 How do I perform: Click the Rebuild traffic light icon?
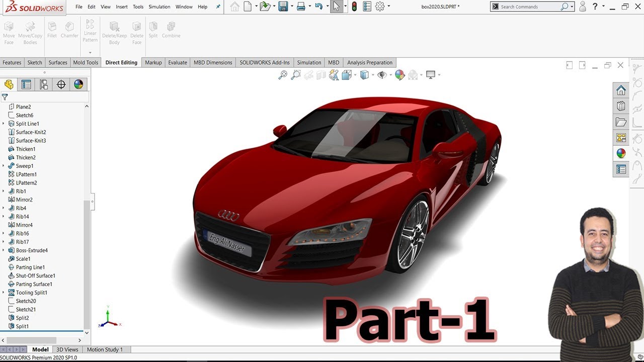354,7
